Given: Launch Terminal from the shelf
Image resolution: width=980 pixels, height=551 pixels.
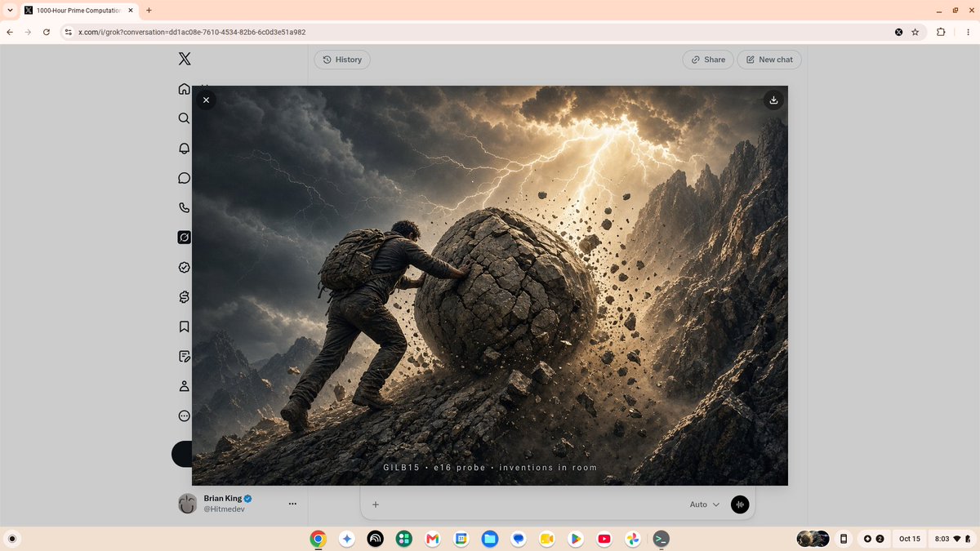Looking at the screenshot, I should [x=661, y=539].
